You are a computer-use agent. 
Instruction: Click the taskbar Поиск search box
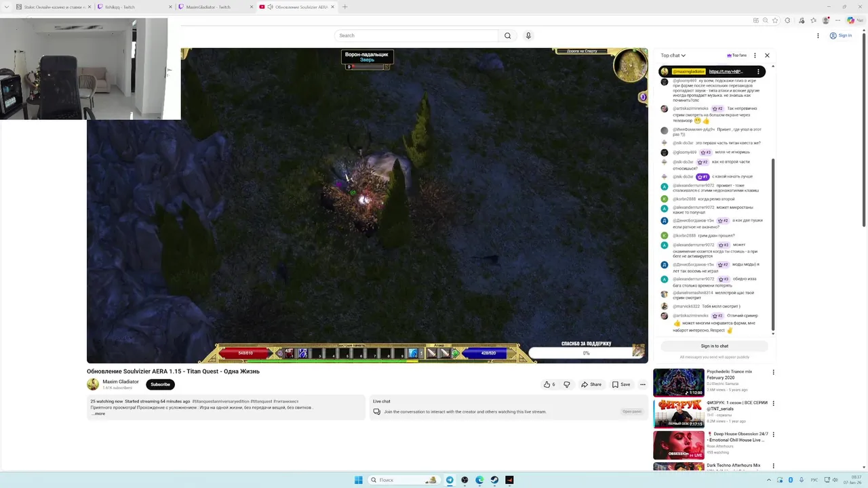pyautogui.click(x=403, y=480)
